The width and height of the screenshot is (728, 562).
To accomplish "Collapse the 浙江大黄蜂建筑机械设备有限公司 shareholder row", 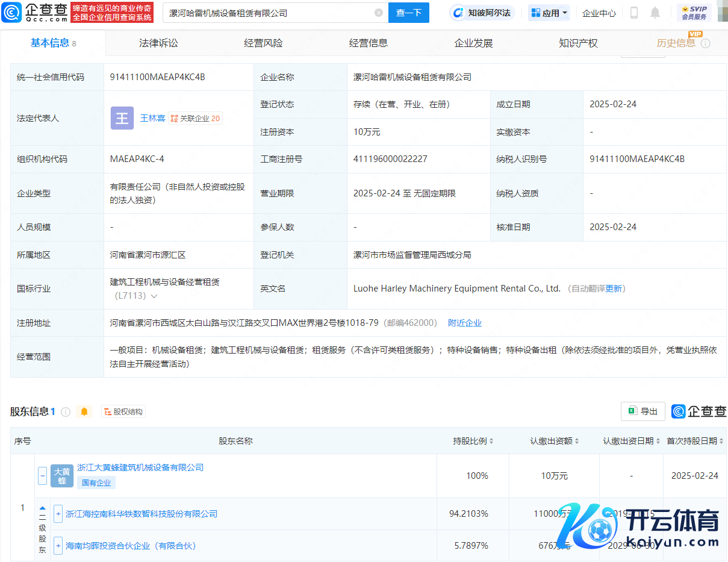I will pos(42,476).
